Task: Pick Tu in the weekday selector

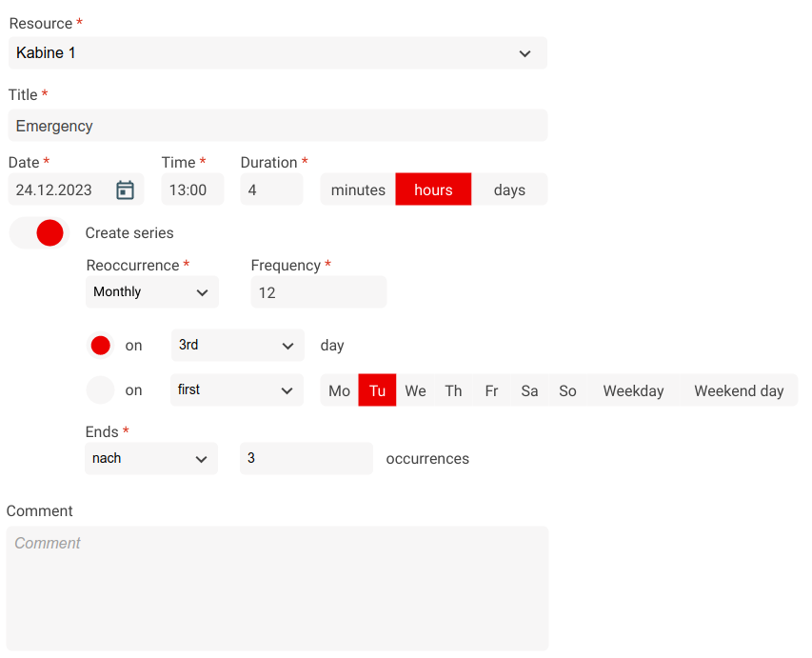Action: click(x=377, y=390)
